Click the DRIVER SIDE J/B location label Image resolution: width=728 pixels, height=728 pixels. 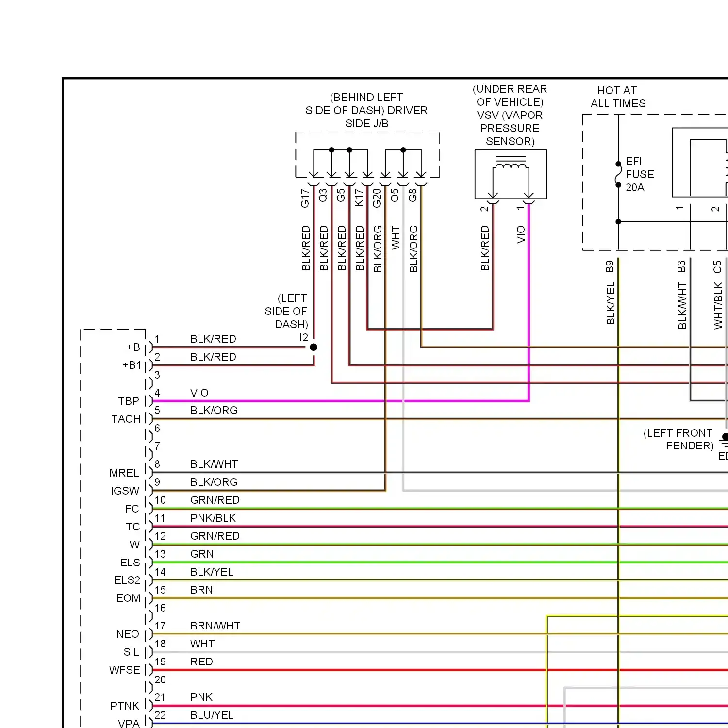[366, 110]
